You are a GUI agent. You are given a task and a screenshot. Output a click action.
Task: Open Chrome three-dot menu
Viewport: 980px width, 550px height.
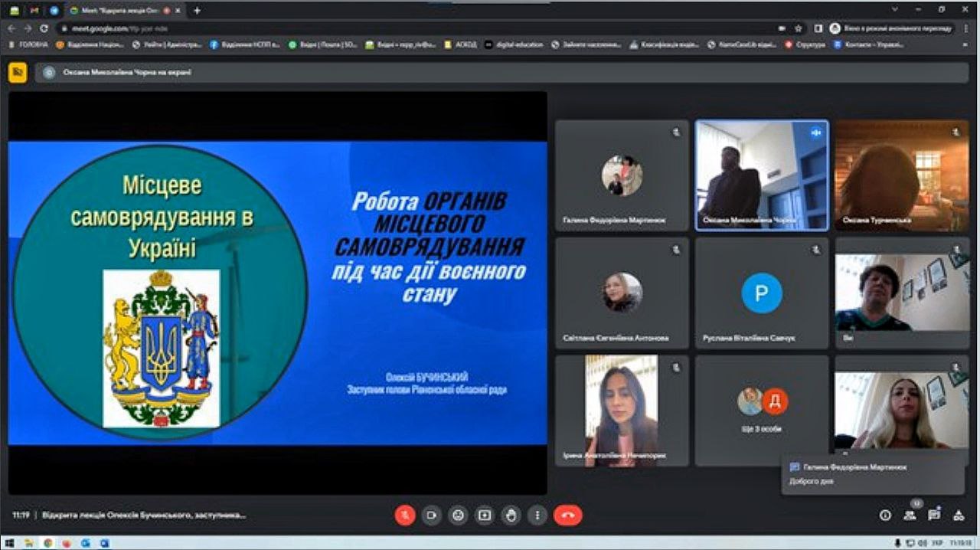[x=967, y=28]
